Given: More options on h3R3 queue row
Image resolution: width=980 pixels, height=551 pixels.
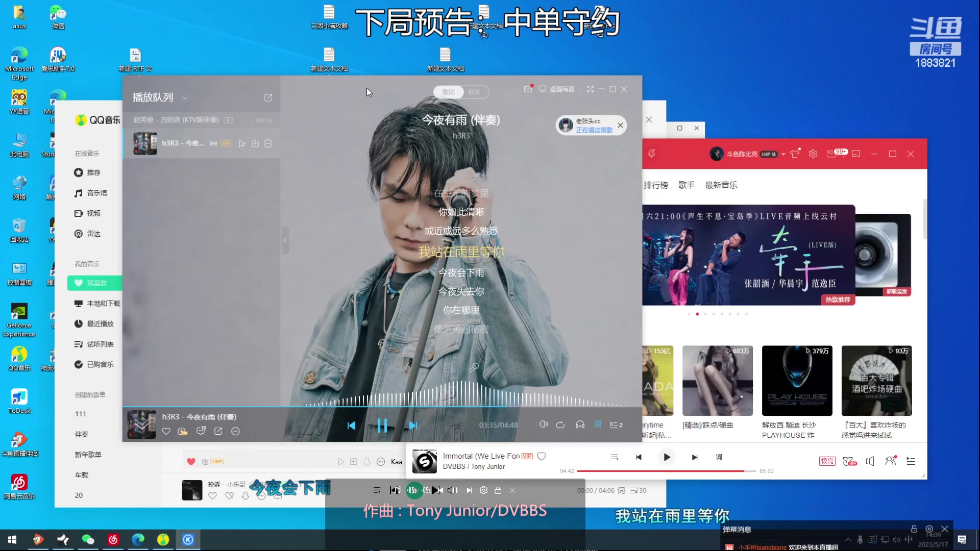Looking at the screenshot, I should (x=268, y=143).
